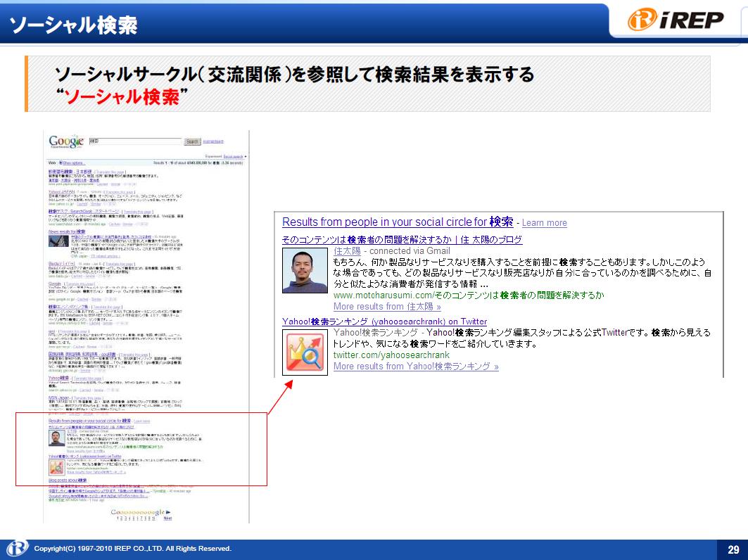
Task: Click the small profile photo inside the red box
Action: 57,438
